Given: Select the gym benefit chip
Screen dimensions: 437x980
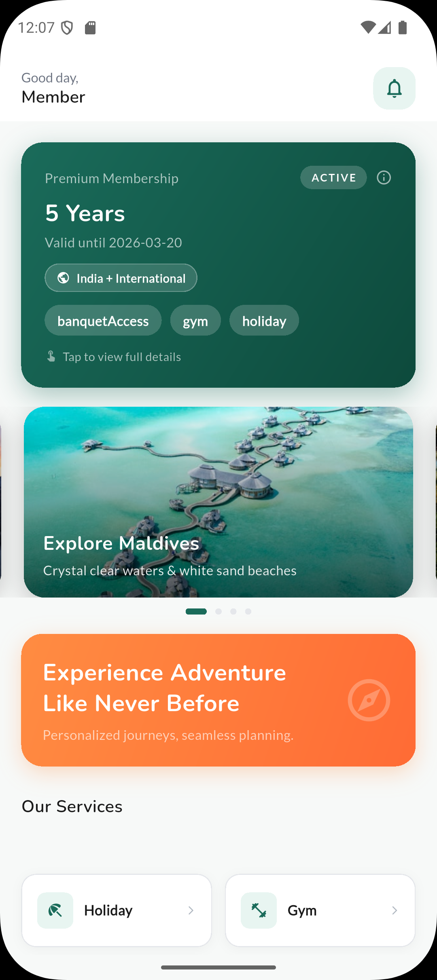Looking at the screenshot, I should pyautogui.click(x=195, y=321).
